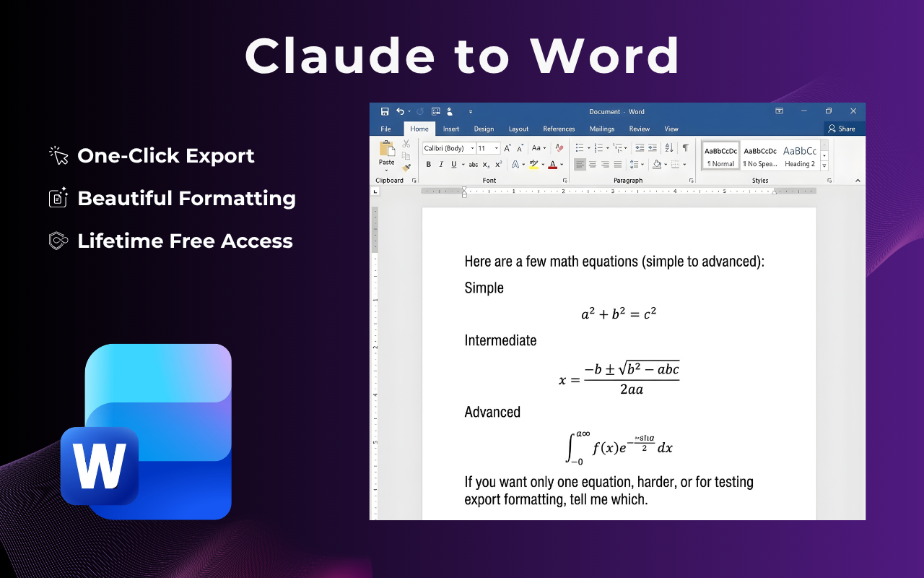This screenshot has height=578, width=924.
Task: Center align the text
Action: [593, 165]
